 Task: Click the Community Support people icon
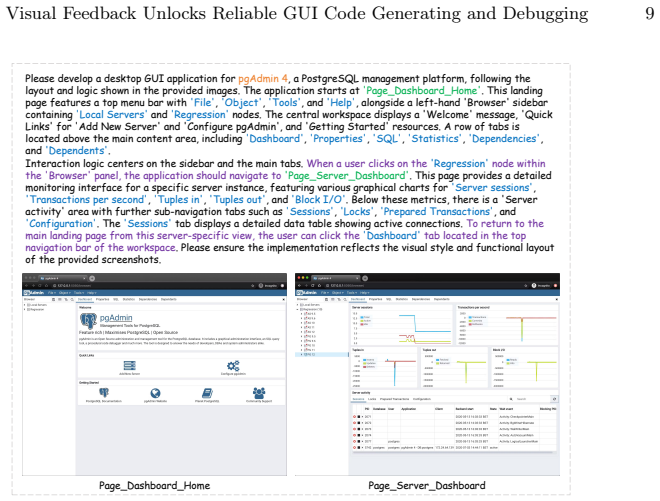259,393
